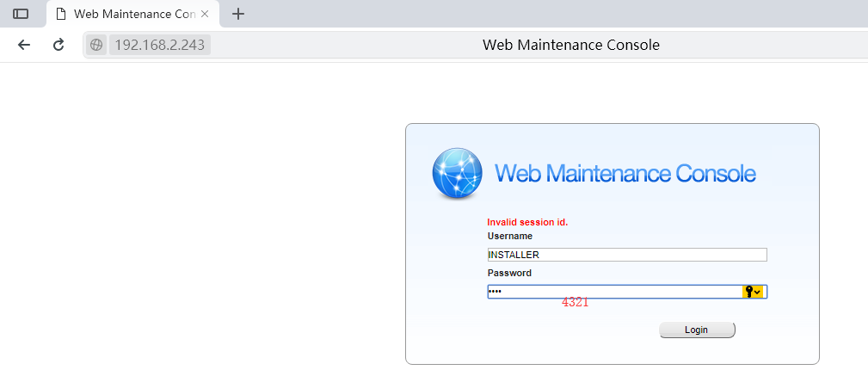Image resolution: width=868 pixels, height=370 pixels.
Task: Click the red 4321 annotation
Action: (576, 302)
